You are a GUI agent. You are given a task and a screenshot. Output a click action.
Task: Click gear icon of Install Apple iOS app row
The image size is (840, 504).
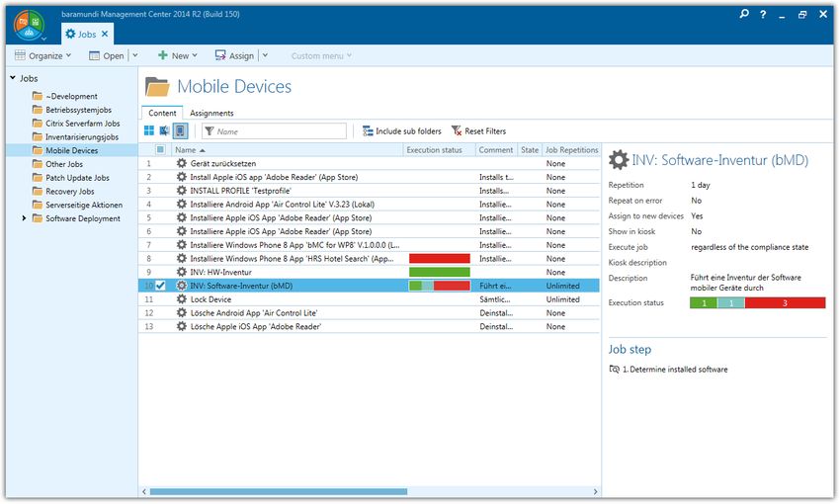coord(182,177)
